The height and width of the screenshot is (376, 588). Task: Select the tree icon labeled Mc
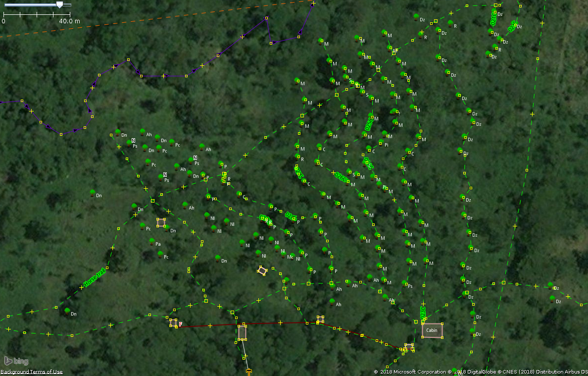(x=284, y=255)
